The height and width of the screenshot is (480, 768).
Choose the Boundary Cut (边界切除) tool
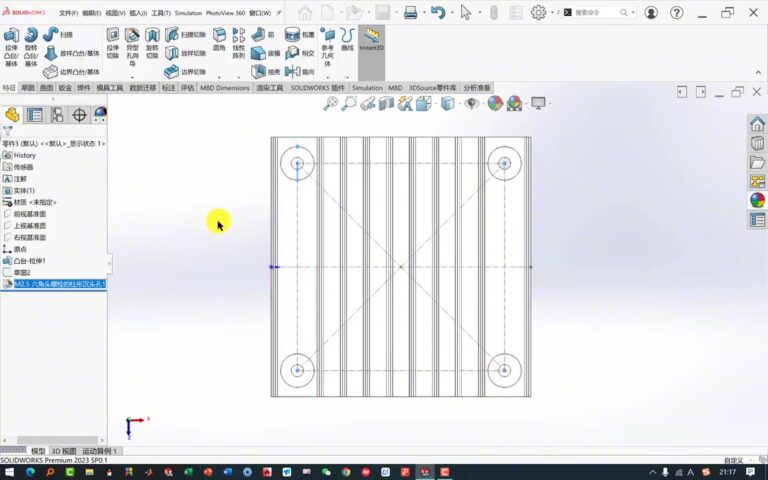tap(185, 72)
